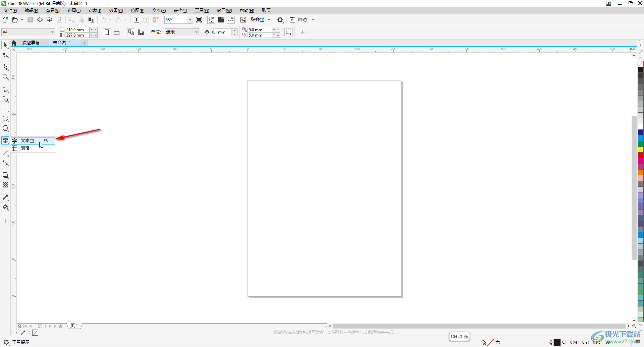Select the Parallel Dimension tool
Viewport: 644px width, 347px height.
5,153
